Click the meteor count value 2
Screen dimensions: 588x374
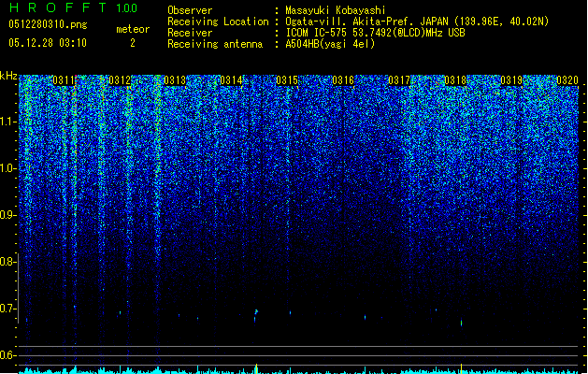click(x=133, y=43)
